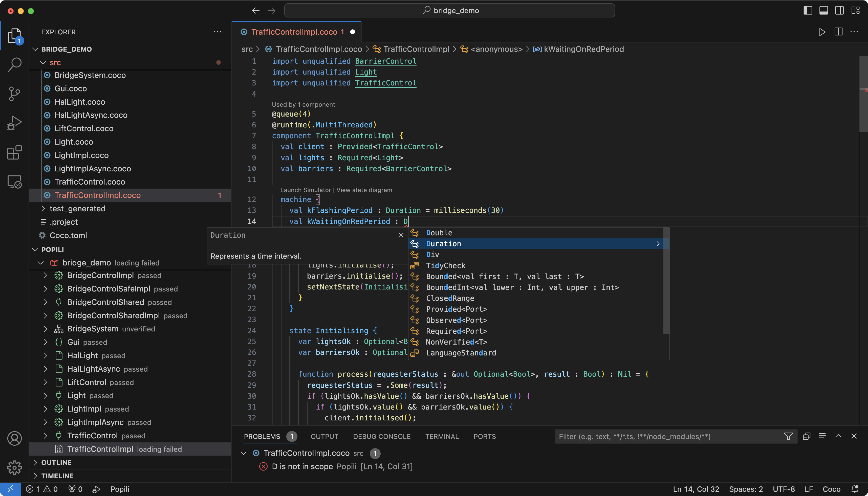Switch to the DEBUG CONSOLE tab

(x=382, y=436)
